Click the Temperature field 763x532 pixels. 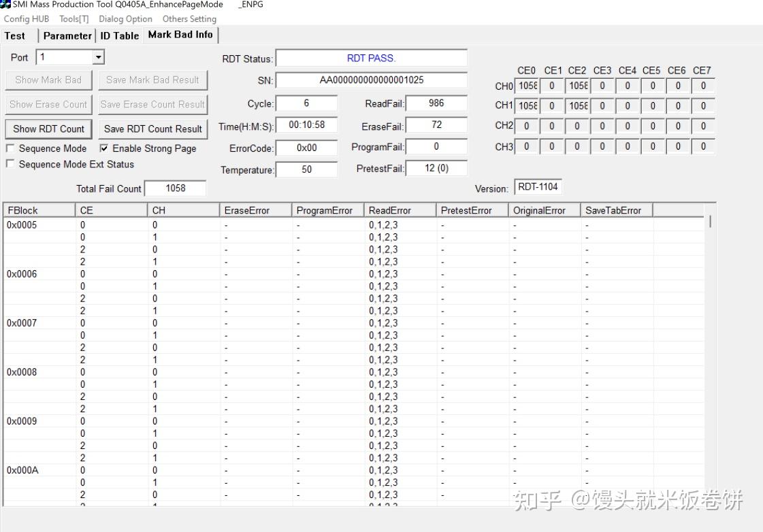[x=306, y=169]
